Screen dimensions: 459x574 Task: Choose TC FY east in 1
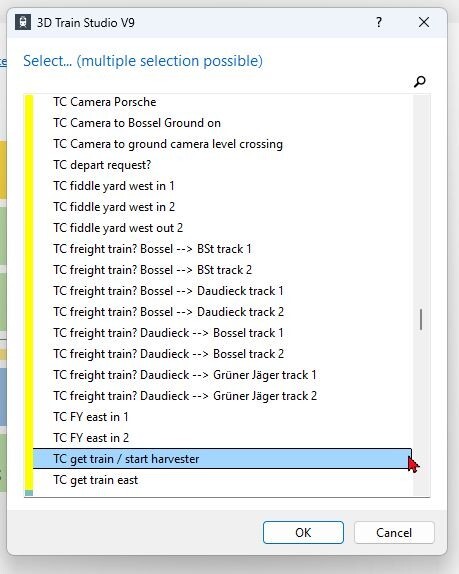[x=222, y=417]
